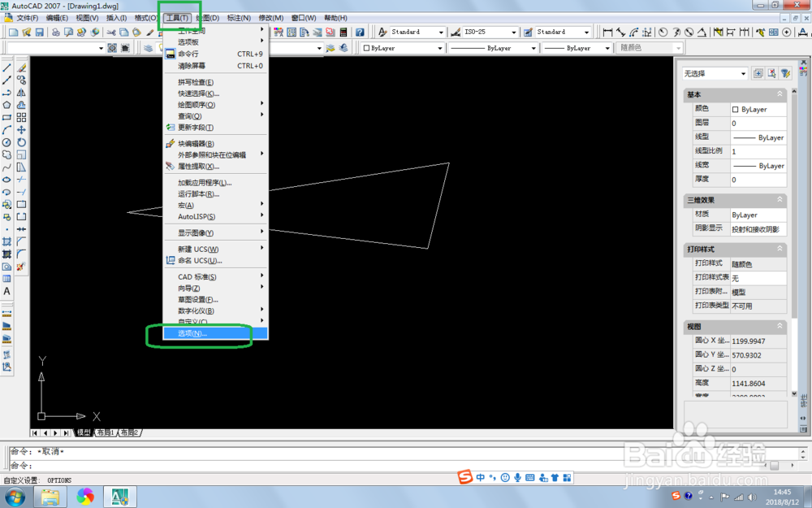This screenshot has width=812, height=508.
Task: Open the ByLayer color control dropdown
Action: point(403,48)
